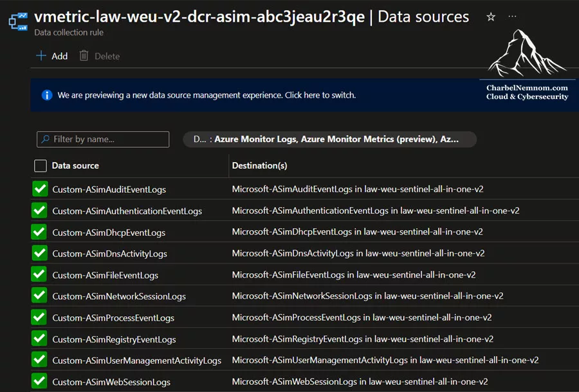The height and width of the screenshot is (392, 579).
Task: Click the Data collection rule subtitle
Action: [x=69, y=32]
